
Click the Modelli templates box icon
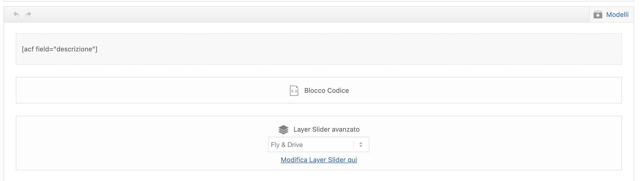(598, 15)
